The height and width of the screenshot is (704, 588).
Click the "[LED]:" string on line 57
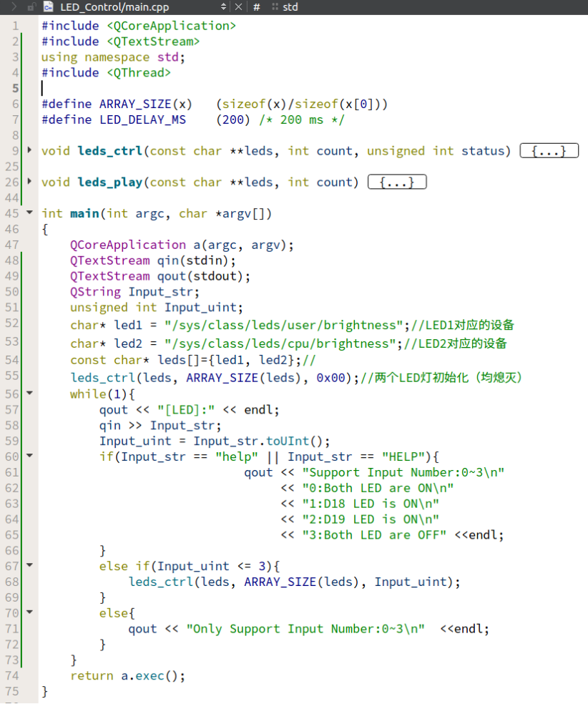[x=186, y=410]
